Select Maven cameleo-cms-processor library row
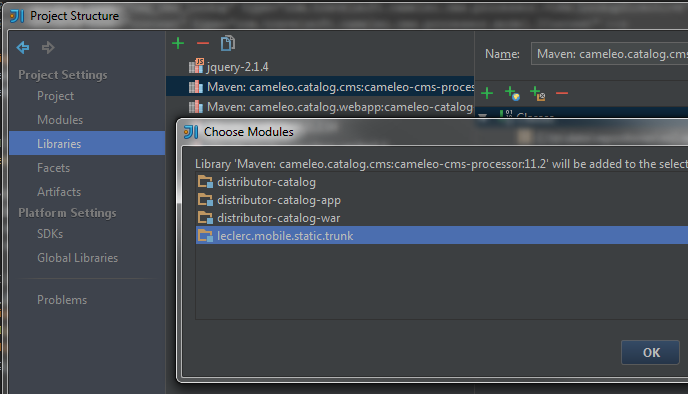 click(x=320, y=87)
